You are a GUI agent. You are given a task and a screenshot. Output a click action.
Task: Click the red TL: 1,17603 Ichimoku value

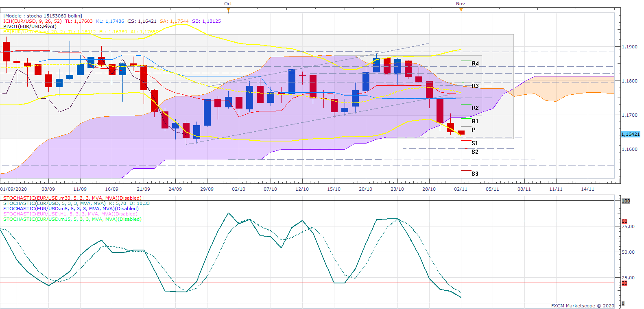point(79,21)
